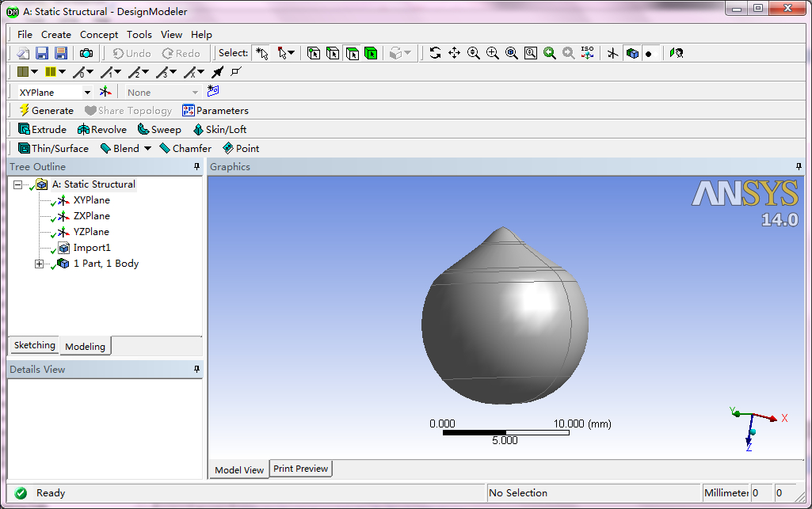Click the Revolve tool
The height and width of the screenshot is (509, 812).
[102, 129]
